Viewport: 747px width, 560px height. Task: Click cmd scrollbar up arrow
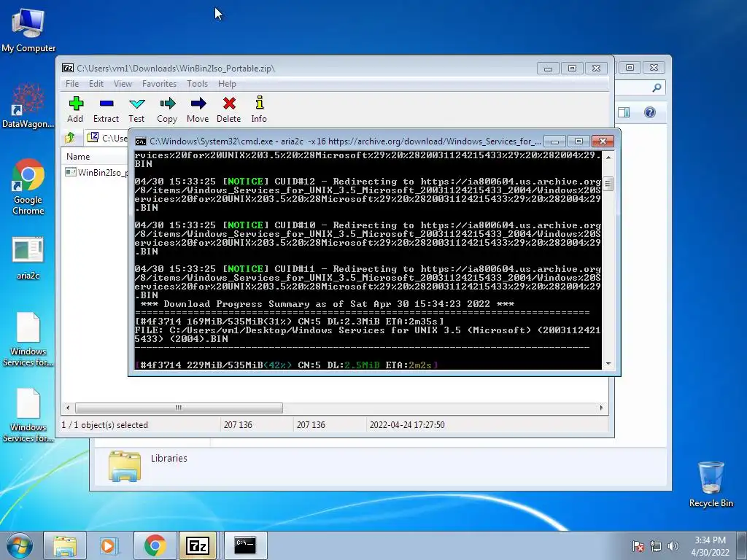[x=608, y=157]
